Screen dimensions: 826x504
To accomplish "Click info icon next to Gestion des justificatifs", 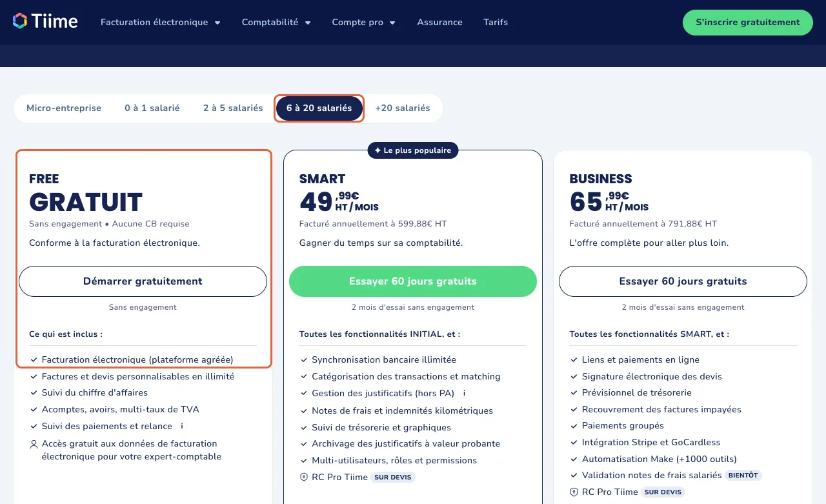I will [x=464, y=393].
